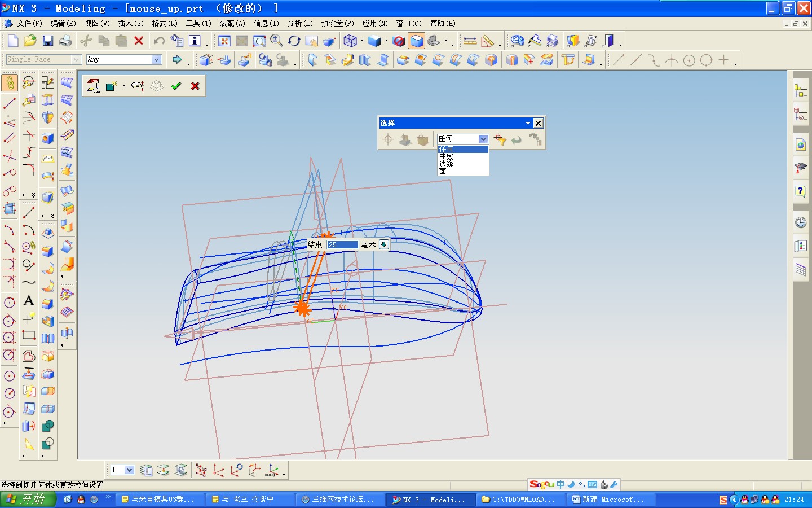Image resolution: width=812 pixels, height=508 pixels.
Task: Open the Any selection filter dropdown
Action: (x=157, y=59)
